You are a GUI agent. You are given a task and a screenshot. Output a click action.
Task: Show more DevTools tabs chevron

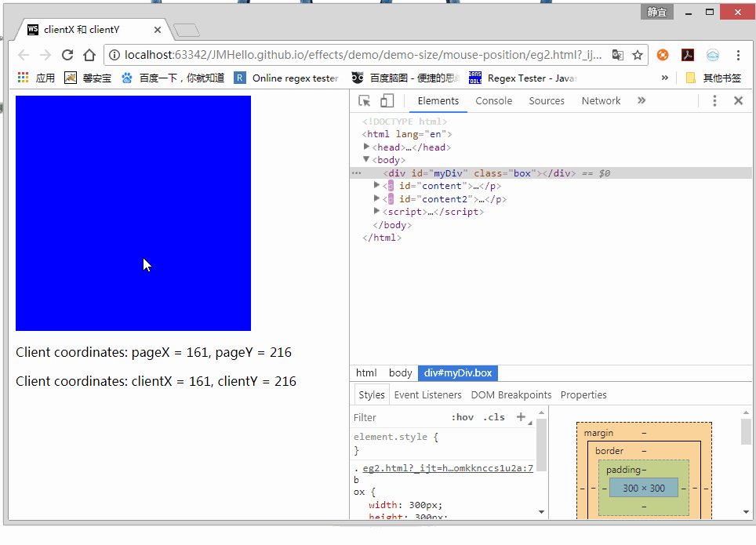click(x=641, y=101)
